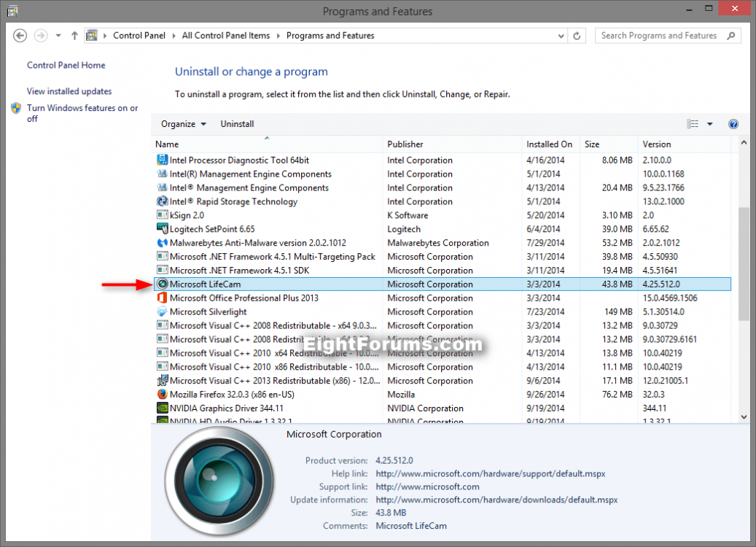
Task: Open the LifeCam help link URL
Action: coord(491,473)
